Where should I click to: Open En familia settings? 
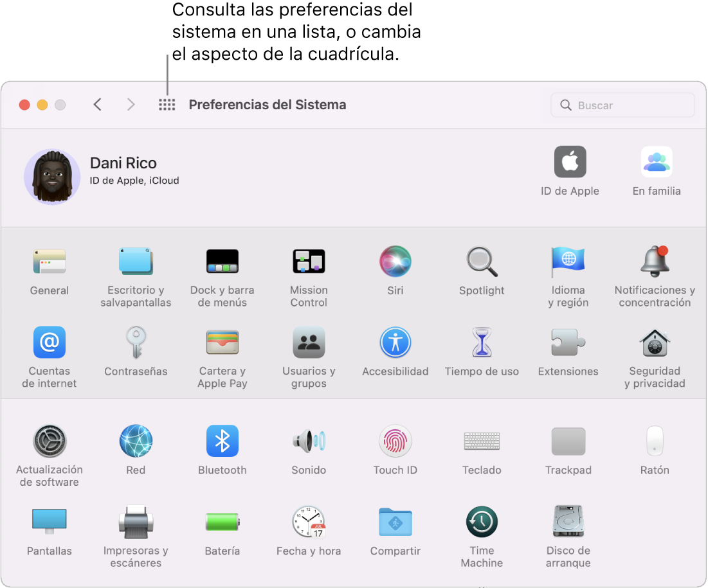(656, 162)
